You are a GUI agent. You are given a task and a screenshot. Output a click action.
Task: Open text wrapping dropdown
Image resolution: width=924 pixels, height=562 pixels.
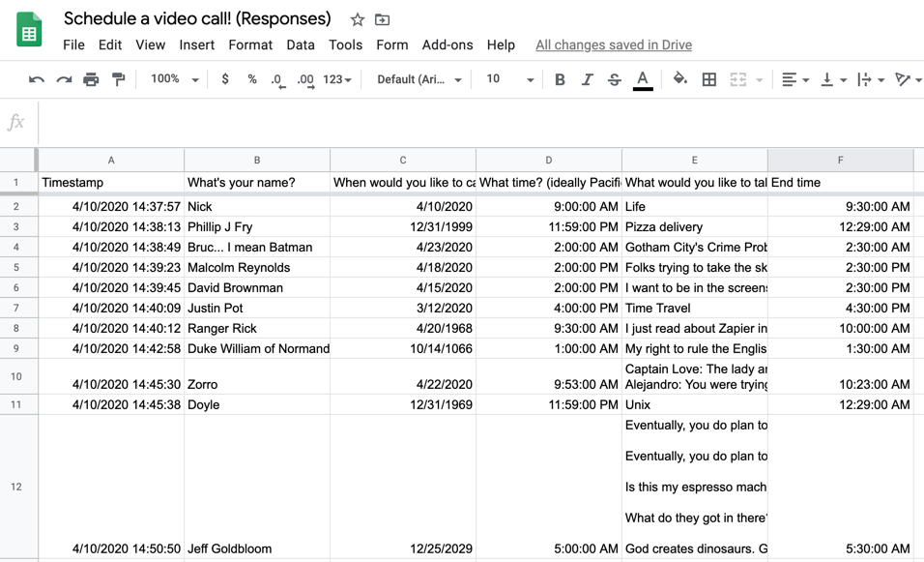(x=871, y=79)
